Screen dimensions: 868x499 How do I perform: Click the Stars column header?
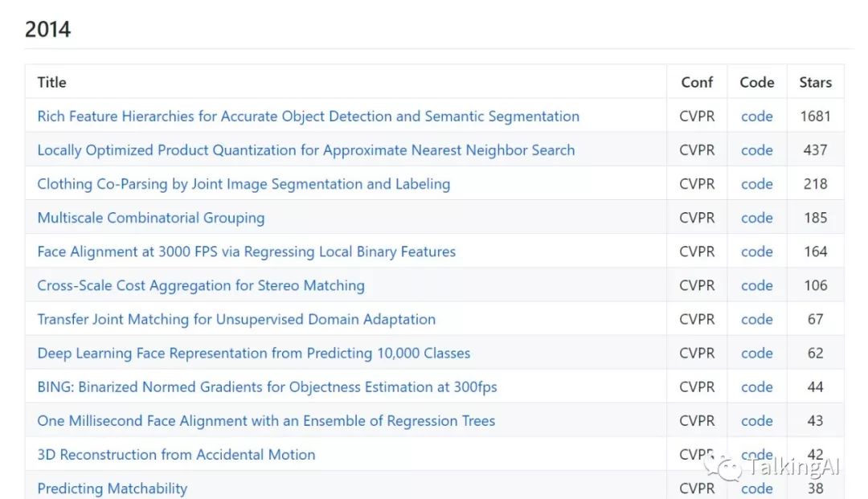pos(815,82)
